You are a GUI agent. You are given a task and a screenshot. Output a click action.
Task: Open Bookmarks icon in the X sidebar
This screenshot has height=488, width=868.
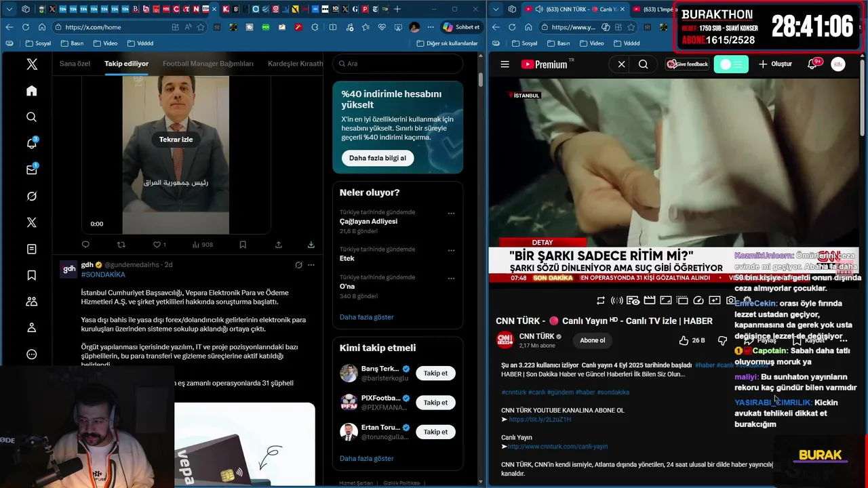point(32,275)
